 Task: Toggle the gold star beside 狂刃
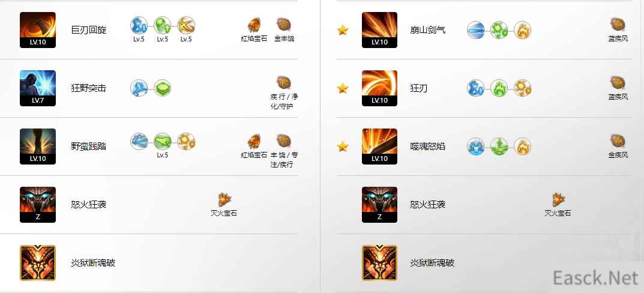pos(343,88)
